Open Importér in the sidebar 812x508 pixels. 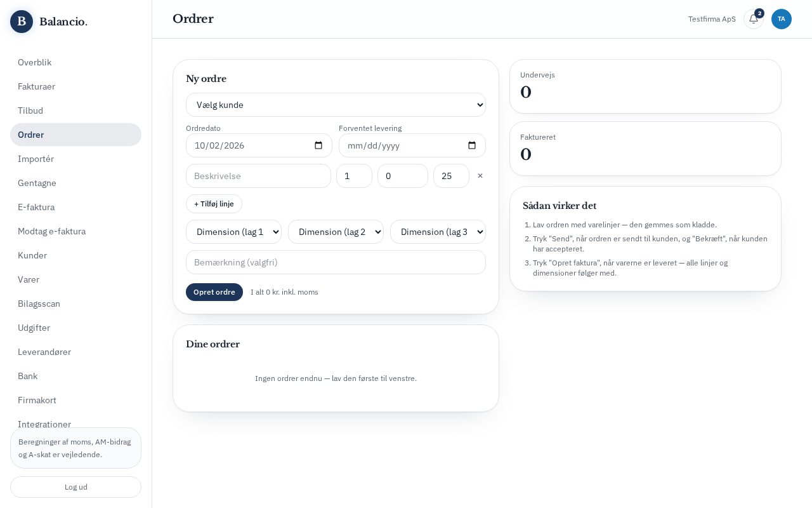pyautogui.click(x=75, y=159)
